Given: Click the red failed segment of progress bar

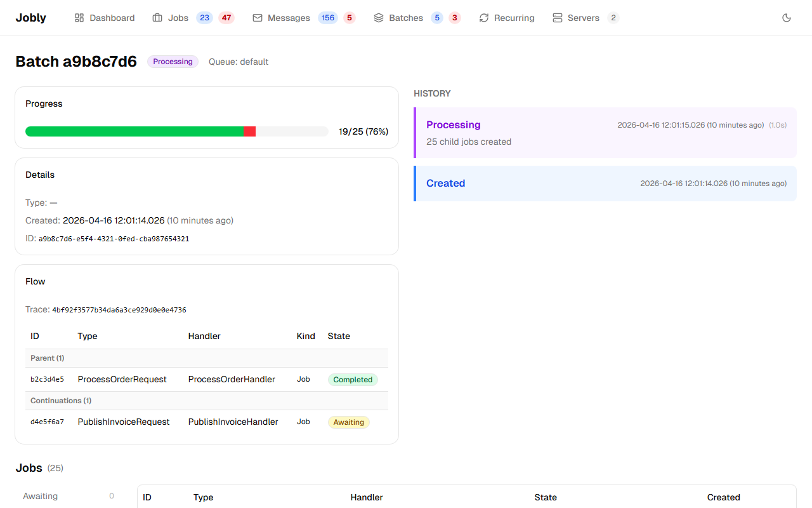Looking at the screenshot, I should tap(249, 131).
